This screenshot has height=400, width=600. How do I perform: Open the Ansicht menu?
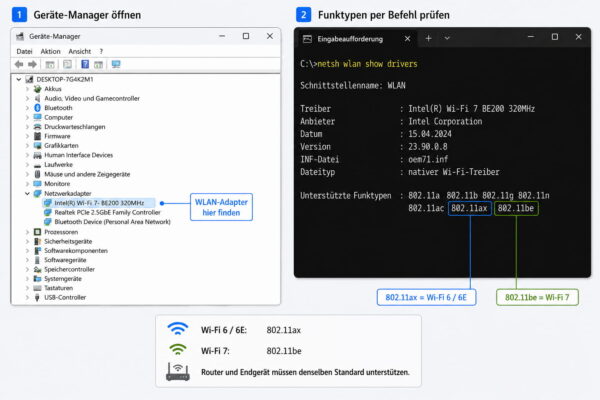80,51
